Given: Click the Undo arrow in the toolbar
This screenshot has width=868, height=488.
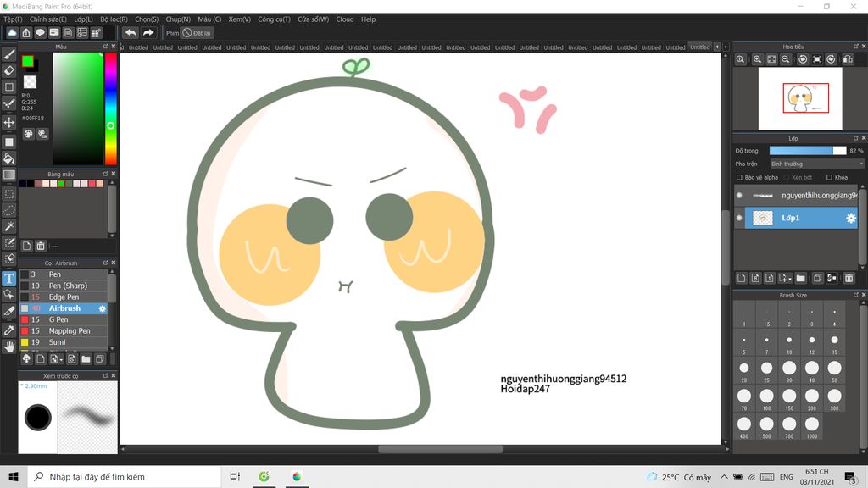Looking at the screenshot, I should [x=131, y=33].
